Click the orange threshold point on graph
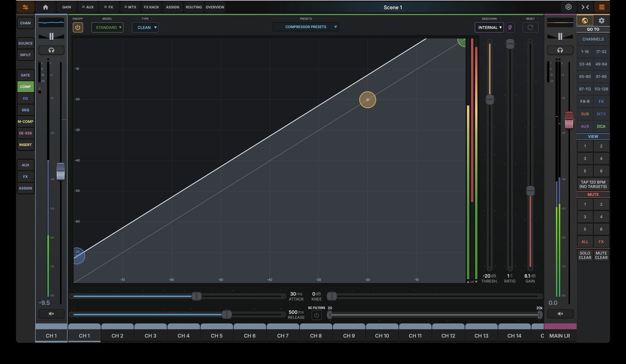This screenshot has height=364, width=626. [368, 100]
